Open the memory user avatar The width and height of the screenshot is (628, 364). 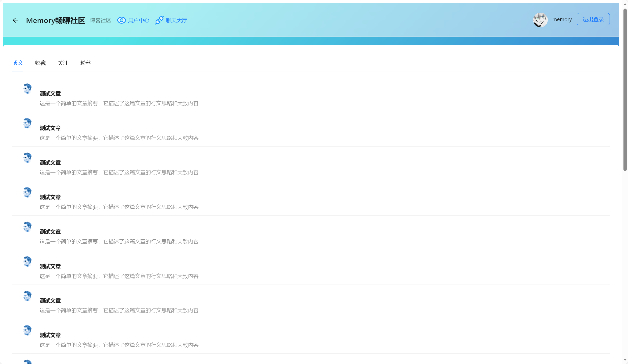pyautogui.click(x=540, y=20)
